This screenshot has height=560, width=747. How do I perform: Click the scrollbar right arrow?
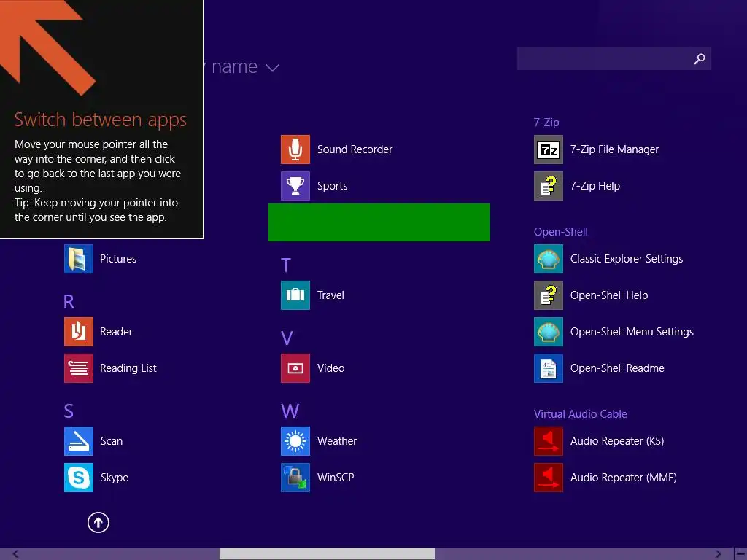pos(718,554)
